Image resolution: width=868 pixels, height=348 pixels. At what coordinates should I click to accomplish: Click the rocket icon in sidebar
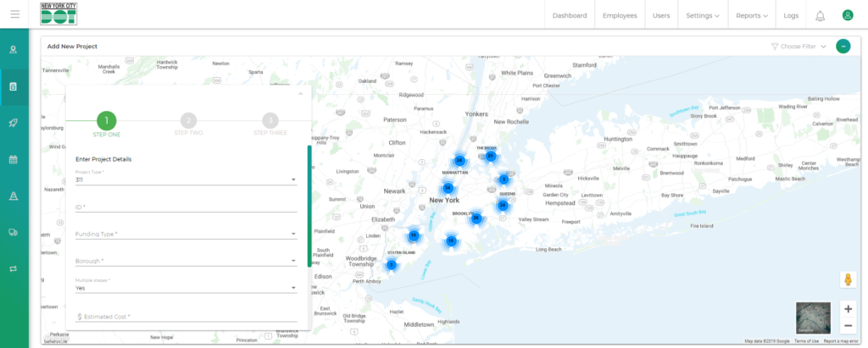click(14, 123)
